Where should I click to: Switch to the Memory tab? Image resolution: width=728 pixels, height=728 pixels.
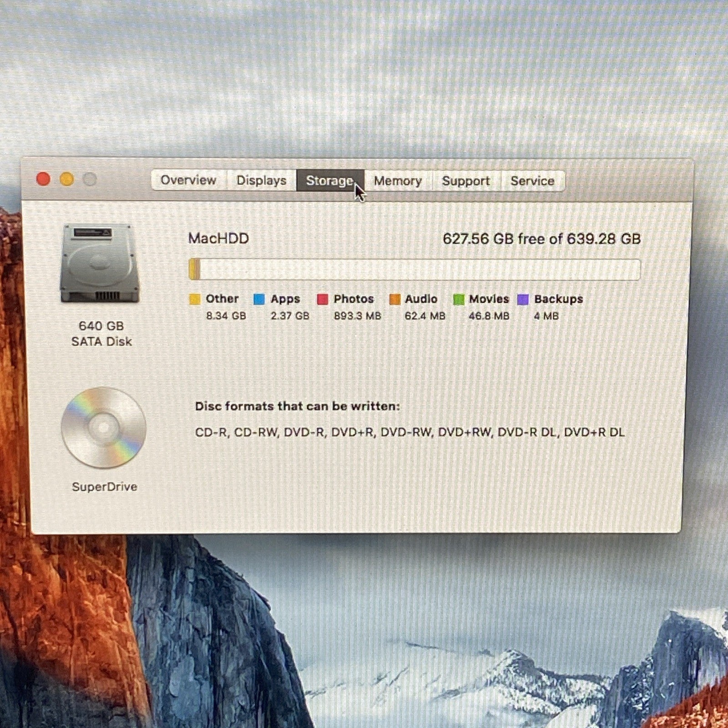pos(398,181)
